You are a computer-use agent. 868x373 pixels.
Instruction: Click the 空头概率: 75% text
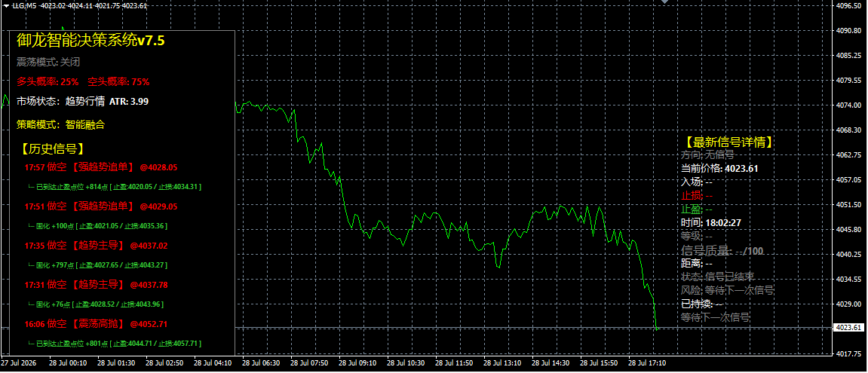tap(118, 81)
